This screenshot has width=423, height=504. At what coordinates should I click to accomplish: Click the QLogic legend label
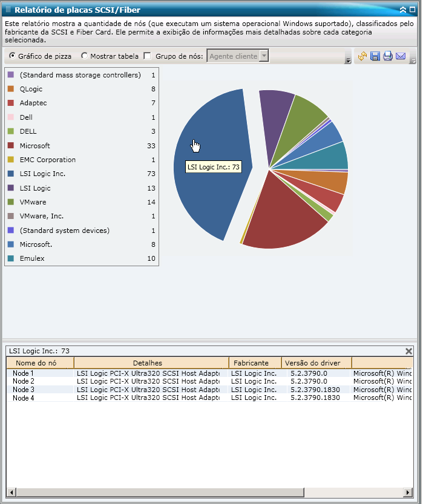pos(31,89)
